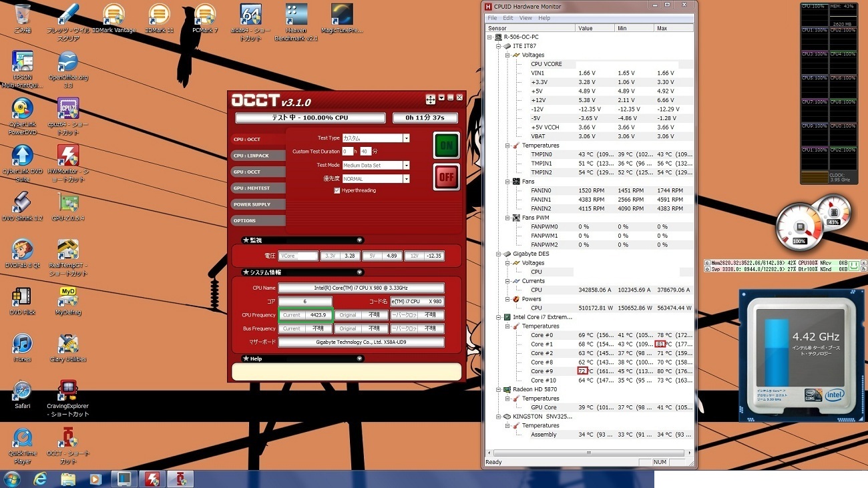The width and height of the screenshot is (868, 488).
Task: Select the QuickTime Player desktop icon
Action: pos(23,446)
